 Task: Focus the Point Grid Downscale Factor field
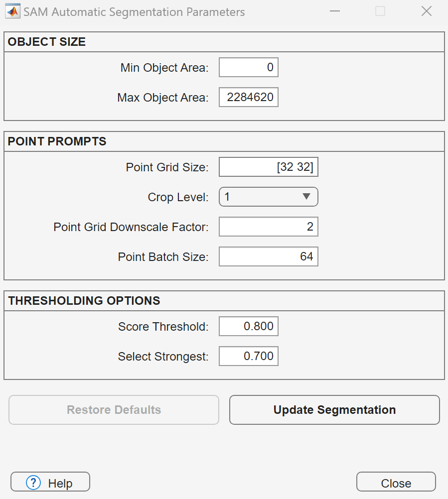point(268,227)
